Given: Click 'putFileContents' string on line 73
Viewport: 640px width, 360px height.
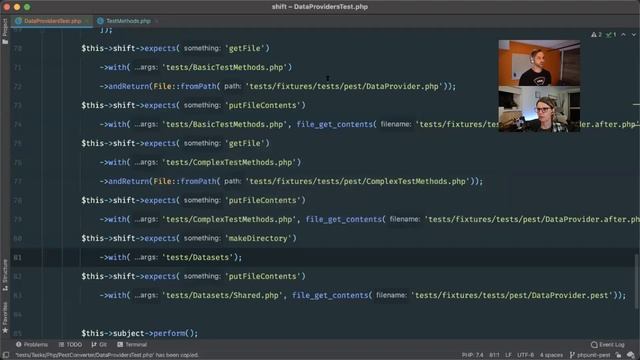Looking at the screenshot, I should [x=263, y=105].
